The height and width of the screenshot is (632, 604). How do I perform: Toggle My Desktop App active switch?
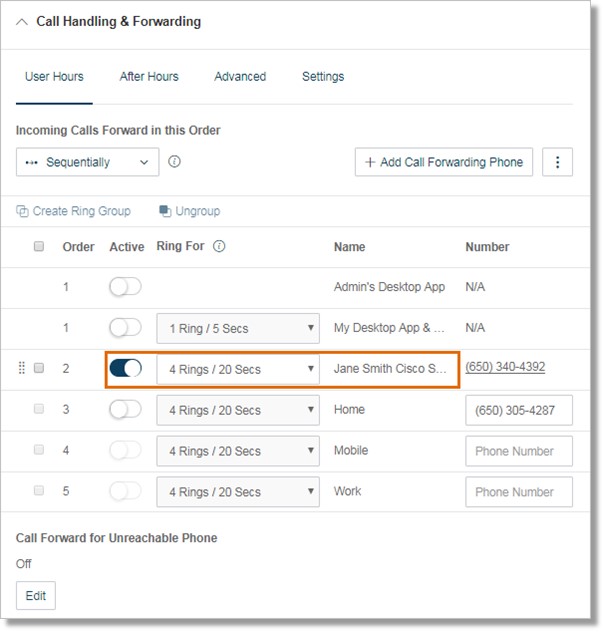[x=125, y=327]
